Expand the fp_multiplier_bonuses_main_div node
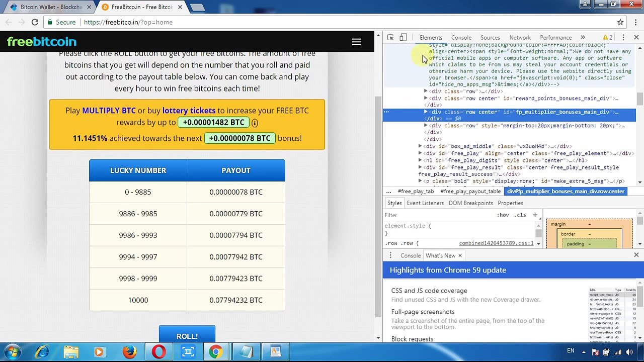Image resolution: width=644 pixels, height=362 pixels. (x=426, y=112)
